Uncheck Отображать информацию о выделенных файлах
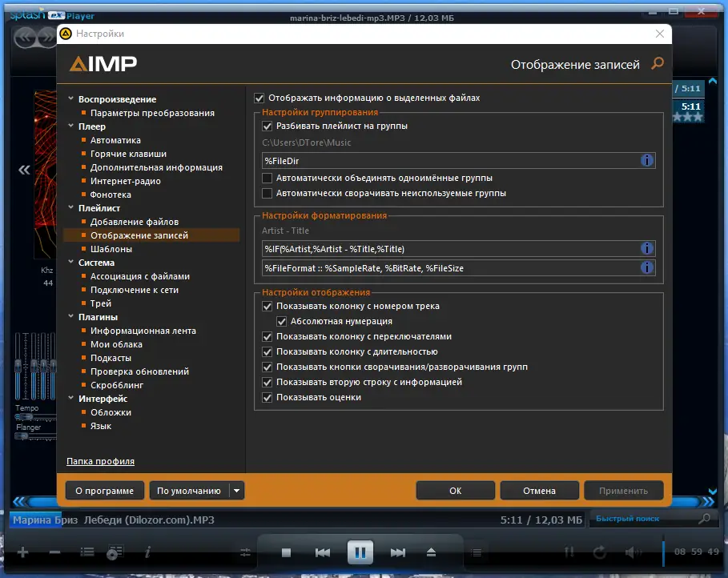Screen dimensions: 728x578 pos(259,98)
